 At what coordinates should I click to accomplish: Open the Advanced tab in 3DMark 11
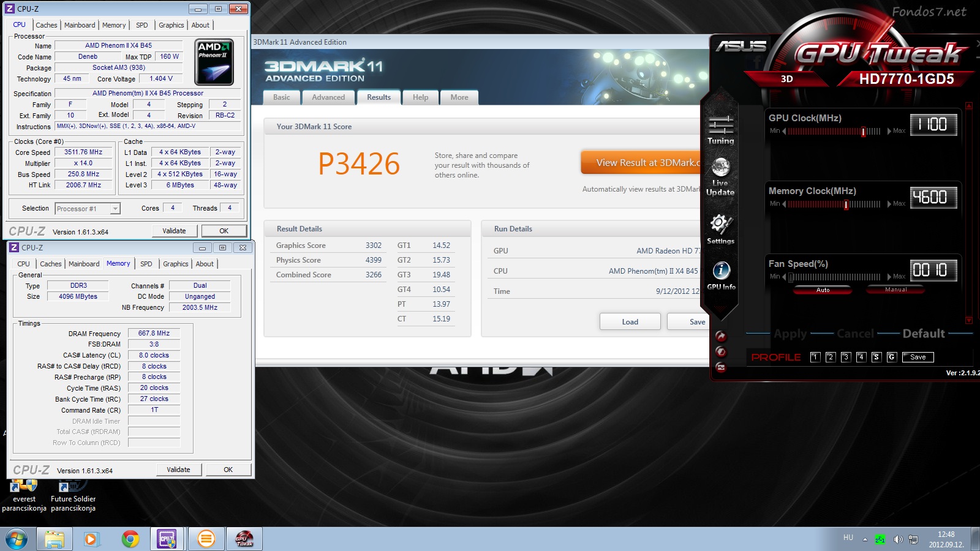[328, 97]
